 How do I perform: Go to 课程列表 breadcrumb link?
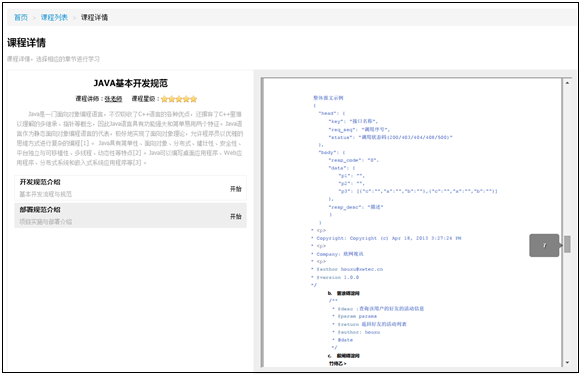pos(54,17)
